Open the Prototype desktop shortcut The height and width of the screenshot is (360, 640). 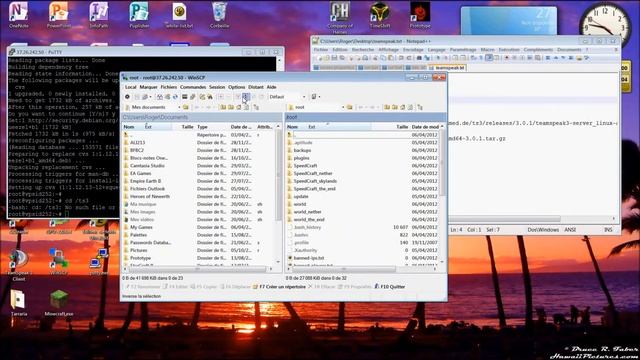pyautogui.click(x=420, y=15)
